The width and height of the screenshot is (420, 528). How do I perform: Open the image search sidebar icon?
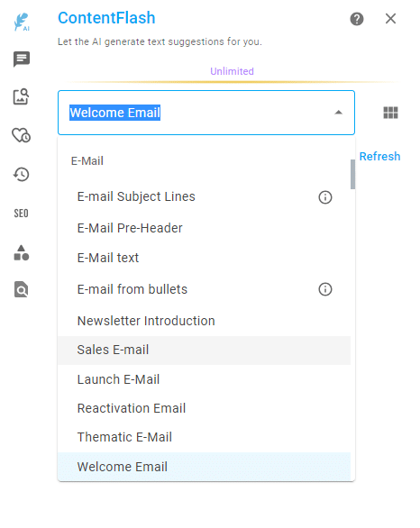pyautogui.click(x=22, y=97)
